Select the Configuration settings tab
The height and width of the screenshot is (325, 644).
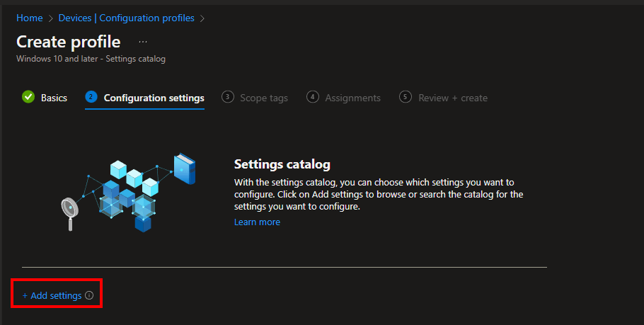[154, 98]
